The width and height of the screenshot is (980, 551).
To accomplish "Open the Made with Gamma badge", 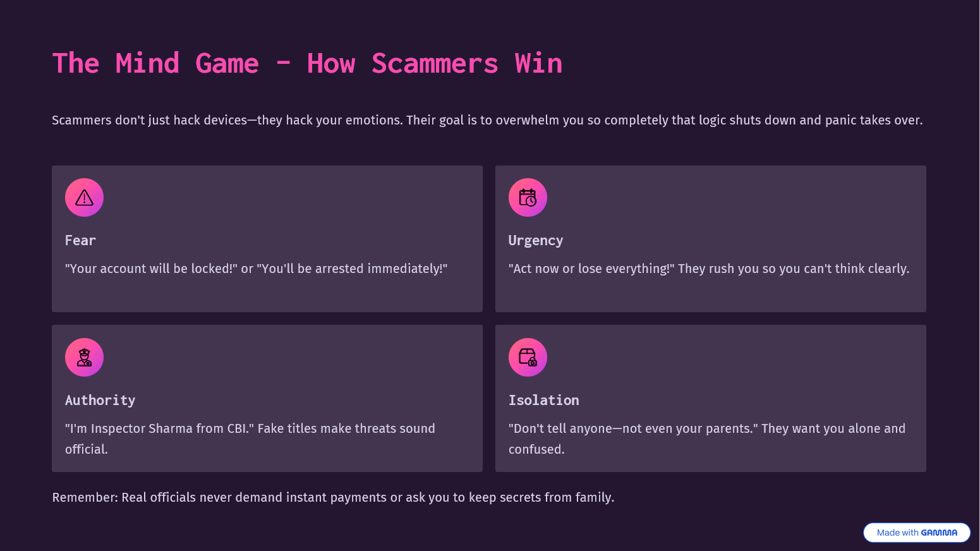I will tap(916, 533).
